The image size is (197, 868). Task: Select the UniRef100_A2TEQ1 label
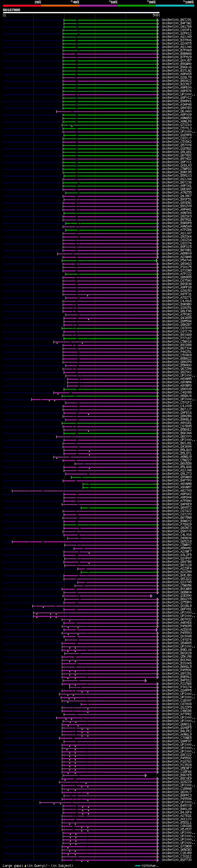click(x=176, y=816)
